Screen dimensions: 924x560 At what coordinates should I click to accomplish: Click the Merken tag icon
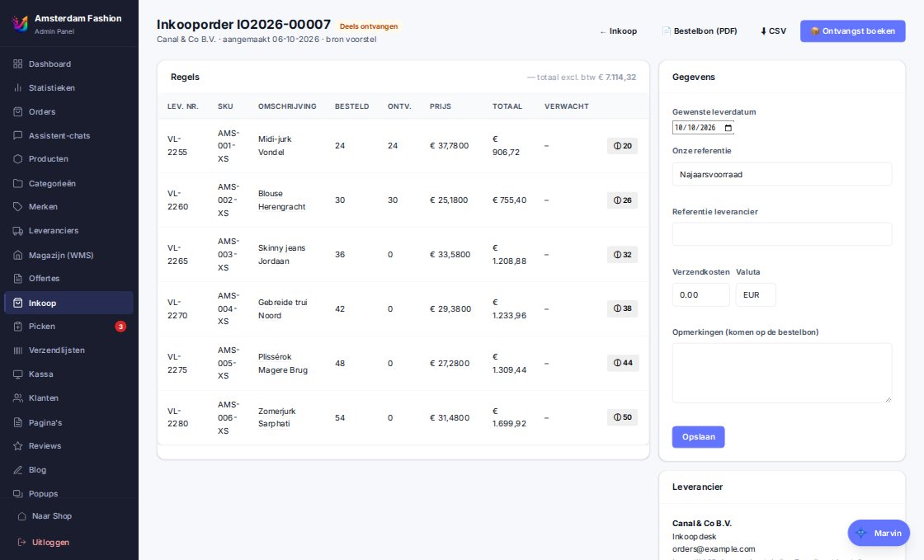(x=17, y=207)
